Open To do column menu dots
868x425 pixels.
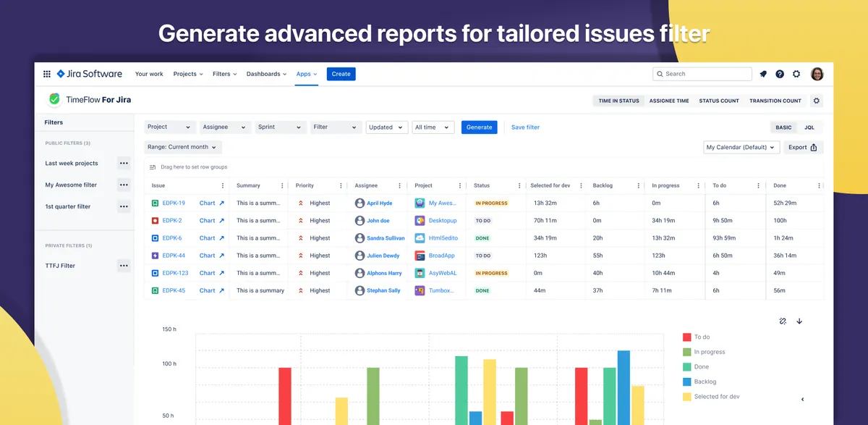pyautogui.click(x=758, y=185)
